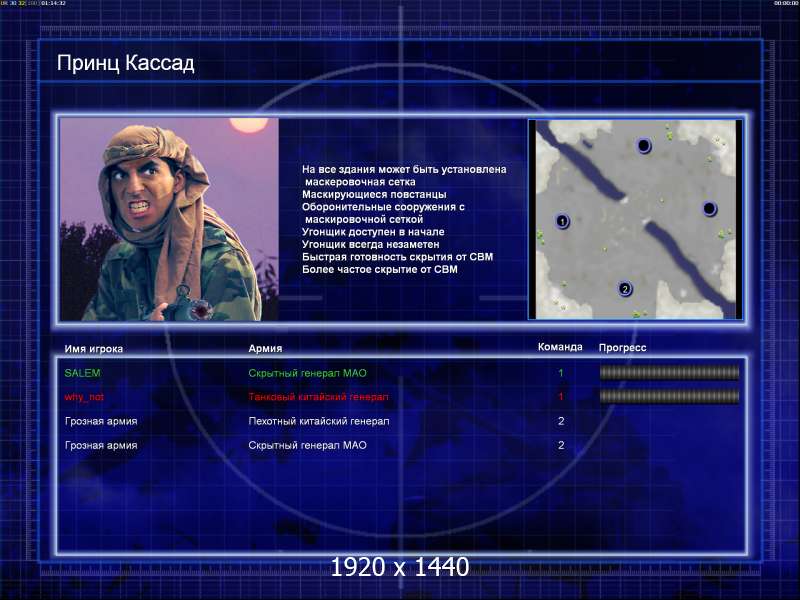Click the elapsed timer in top-left corner
The width and height of the screenshot is (800, 600).
pos(54,4)
